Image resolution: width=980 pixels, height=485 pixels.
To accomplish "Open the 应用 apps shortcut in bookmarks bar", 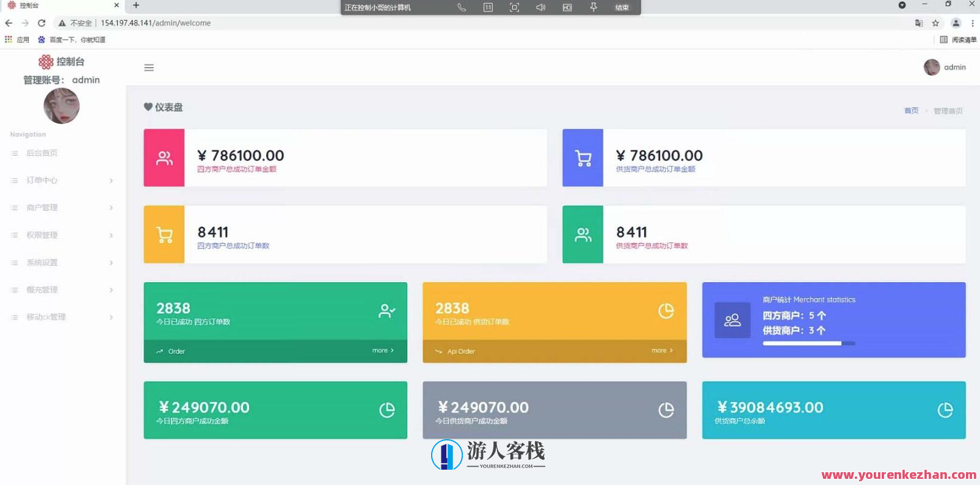I will pyautogui.click(x=17, y=40).
